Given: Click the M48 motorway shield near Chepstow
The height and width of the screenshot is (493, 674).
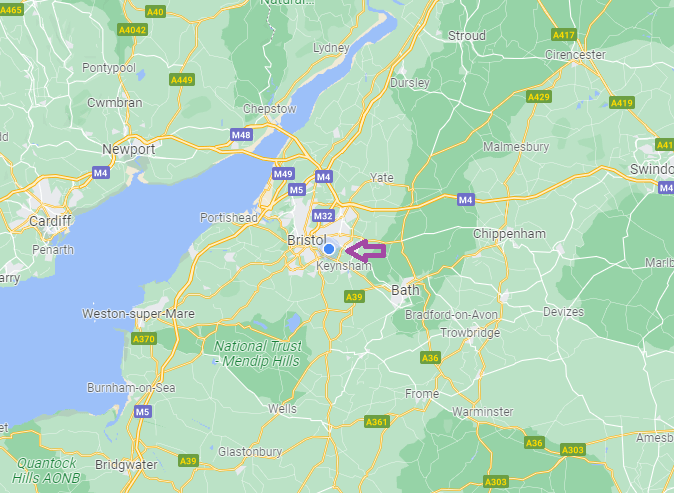Looking at the screenshot, I should (x=241, y=135).
